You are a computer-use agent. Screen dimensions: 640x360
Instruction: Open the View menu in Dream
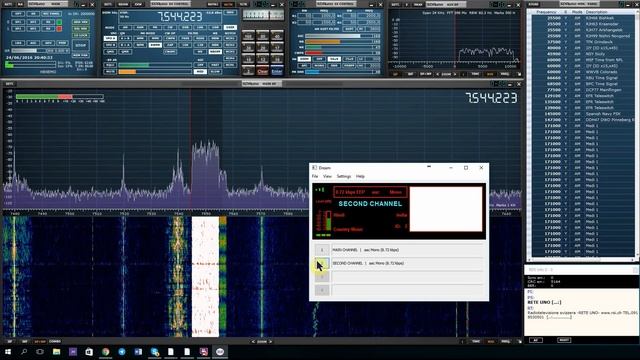coord(327,176)
